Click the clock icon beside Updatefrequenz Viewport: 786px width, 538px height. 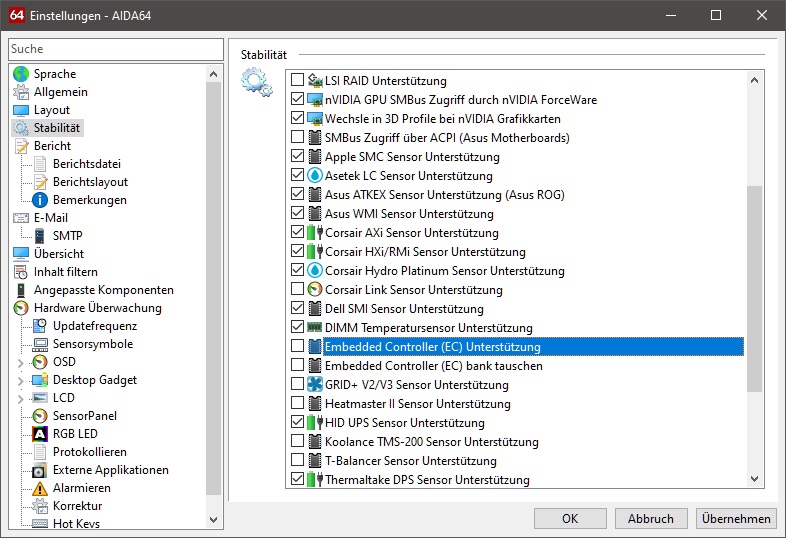(40, 326)
